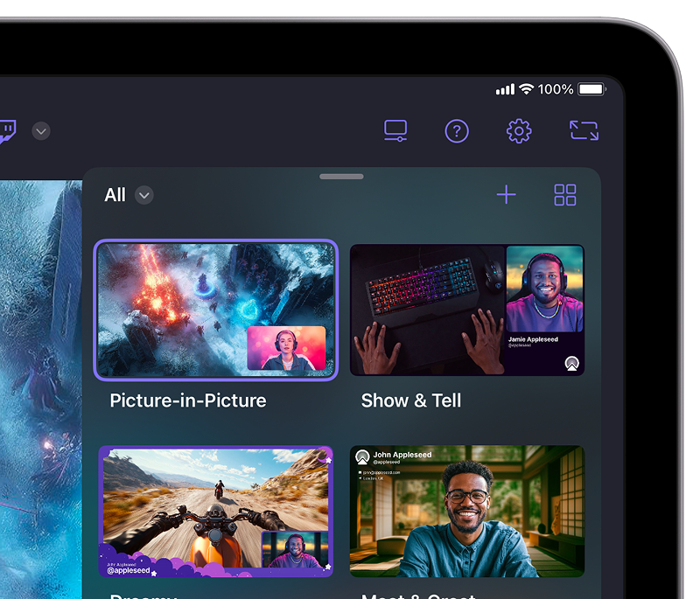
Task: Open settings with the gear icon
Action: point(519,131)
